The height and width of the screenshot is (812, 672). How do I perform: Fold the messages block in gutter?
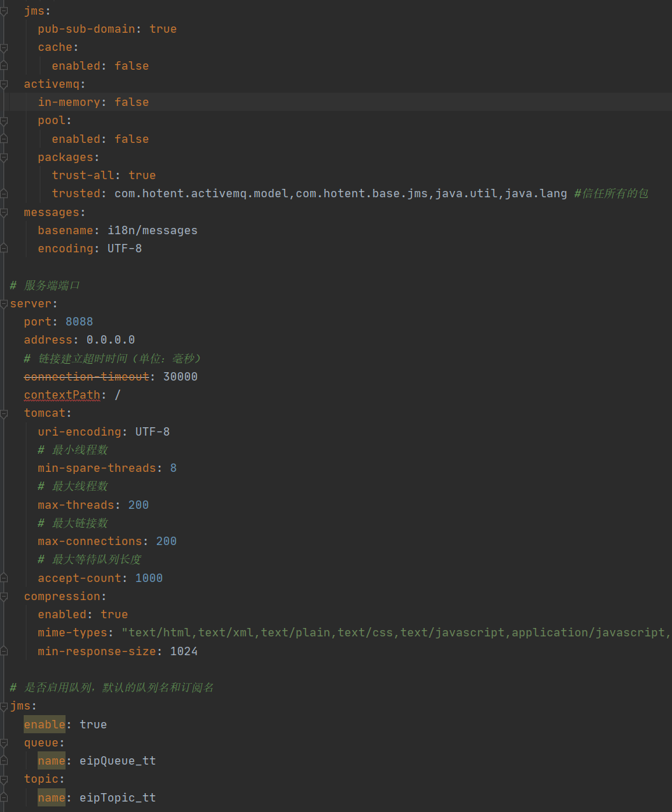coord(4,212)
